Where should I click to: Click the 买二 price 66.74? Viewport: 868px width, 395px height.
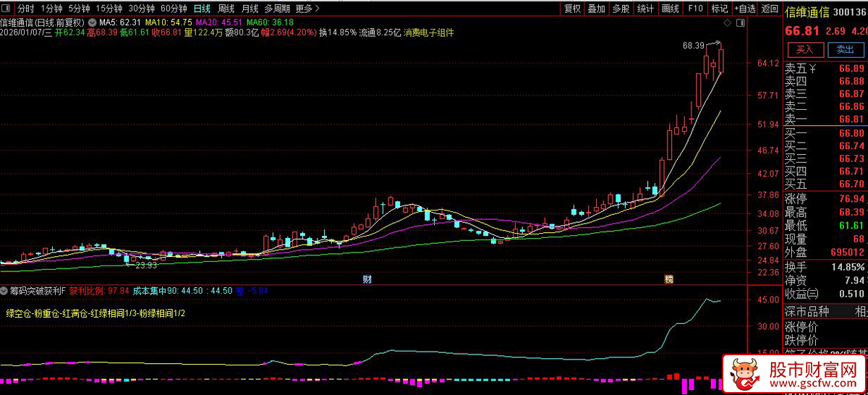click(851, 145)
